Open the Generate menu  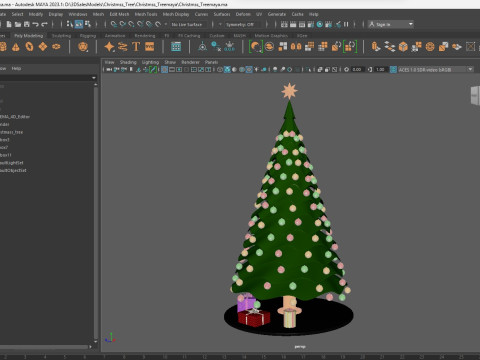pos(277,14)
